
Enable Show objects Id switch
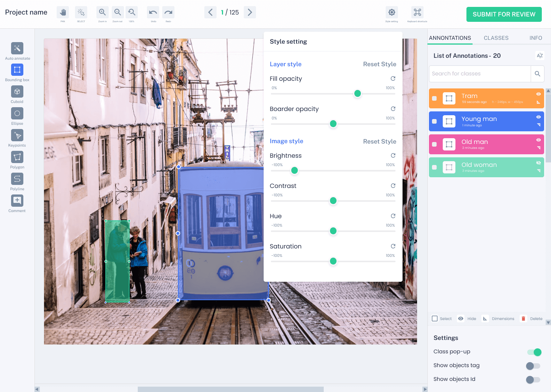(533, 380)
